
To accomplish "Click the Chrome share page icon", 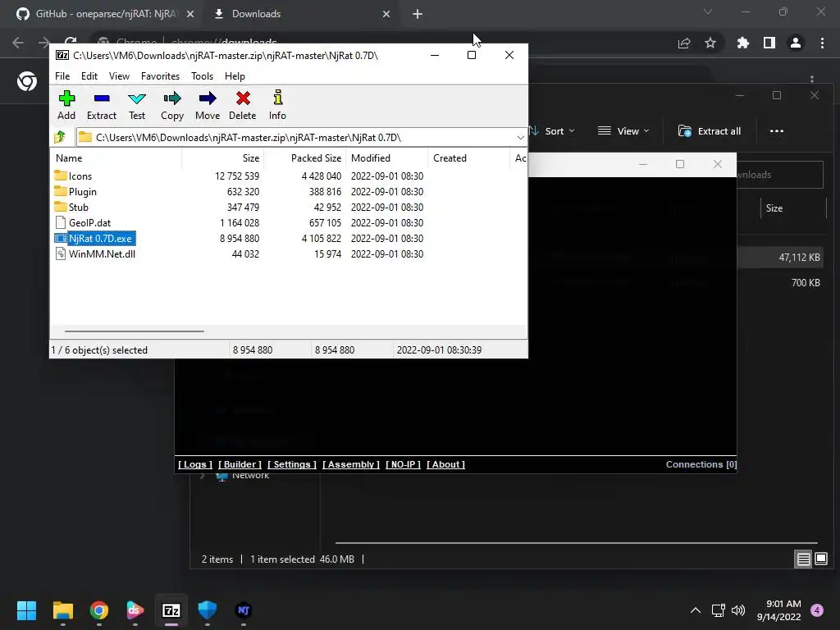I will (x=684, y=43).
